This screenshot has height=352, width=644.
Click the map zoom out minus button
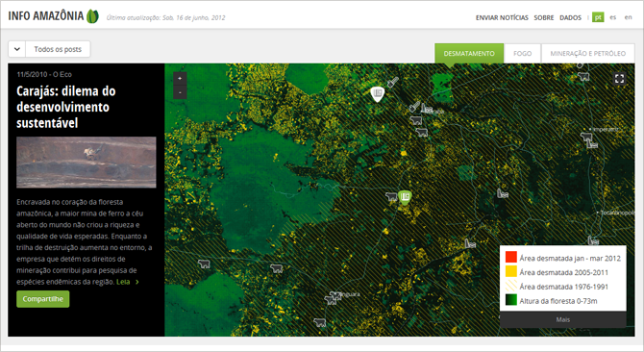pyautogui.click(x=180, y=92)
